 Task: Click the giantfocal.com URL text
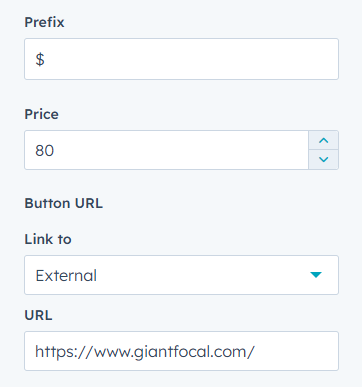(x=145, y=352)
